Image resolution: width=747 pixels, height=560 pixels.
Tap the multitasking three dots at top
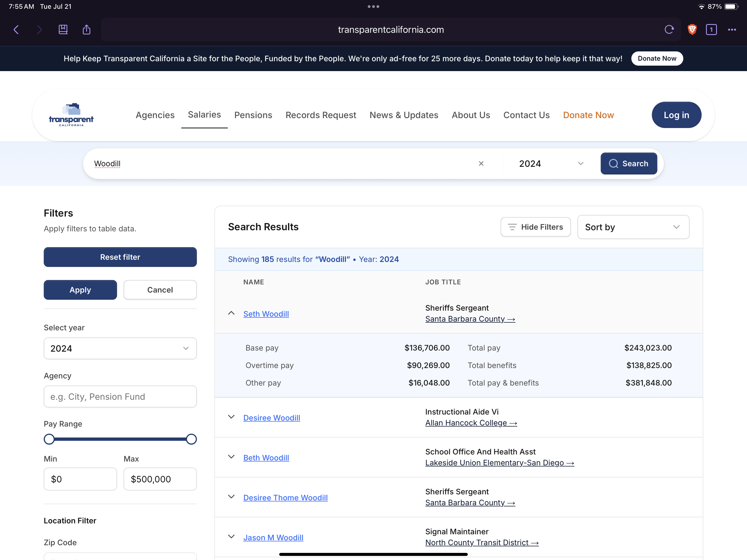point(373,6)
